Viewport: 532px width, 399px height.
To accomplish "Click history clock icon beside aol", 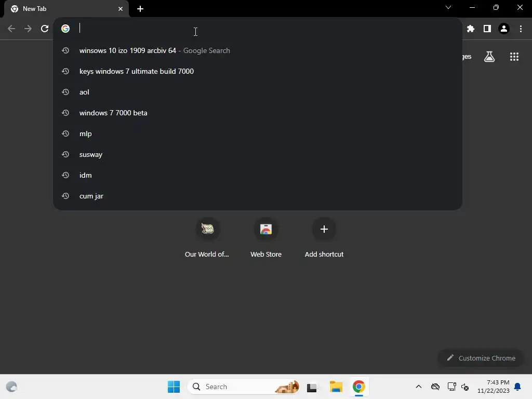I will [x=65, y=92].
